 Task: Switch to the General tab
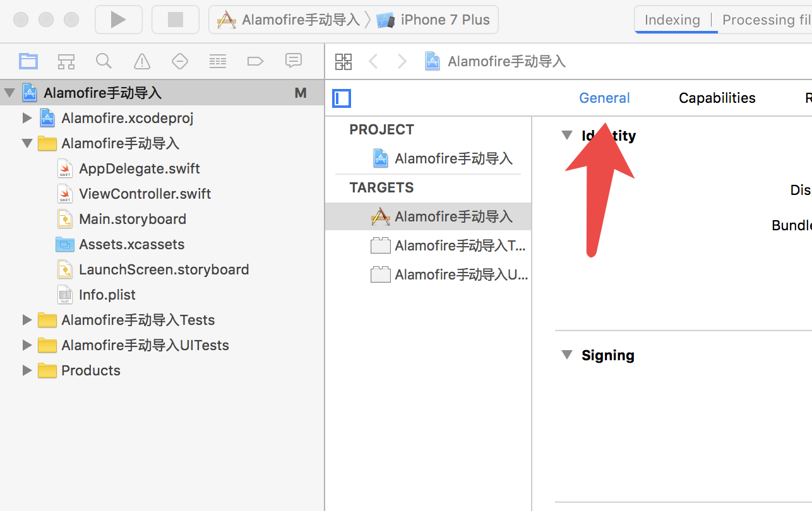coord(605,98)
